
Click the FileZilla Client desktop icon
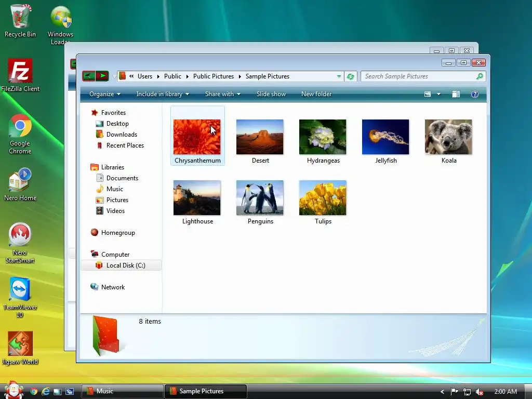pyautogui.click(x=20, y=75)
